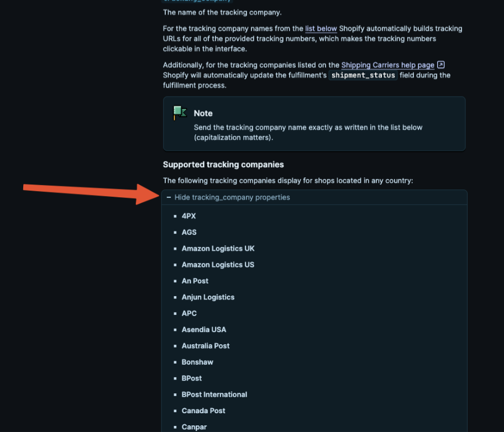Click the Note heading in the callout
Viewport: 504px width, 432px height.
click(x=203, y=113)
